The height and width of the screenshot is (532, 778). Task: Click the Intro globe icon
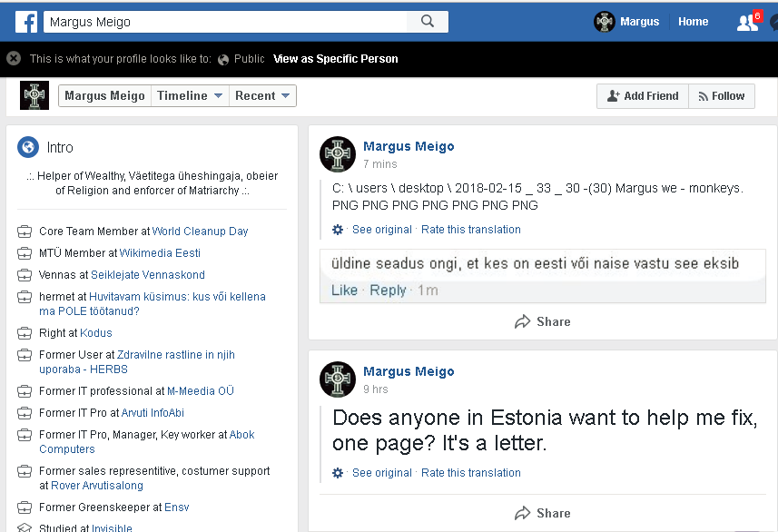[28, 147]
